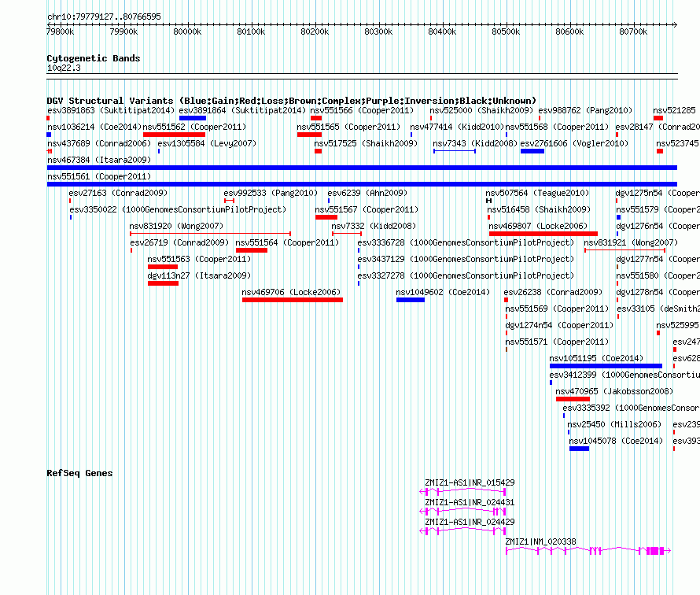The width and height of the screenshot is (700, 595).
Task: Click the nsv467384 (Itsara2009) blue gain bar
Action: click(362, 168)
